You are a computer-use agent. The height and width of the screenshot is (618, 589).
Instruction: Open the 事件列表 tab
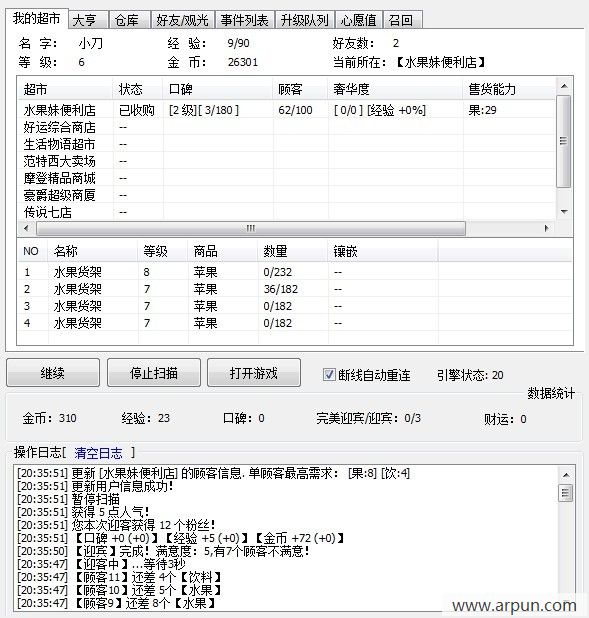point(244,20)
